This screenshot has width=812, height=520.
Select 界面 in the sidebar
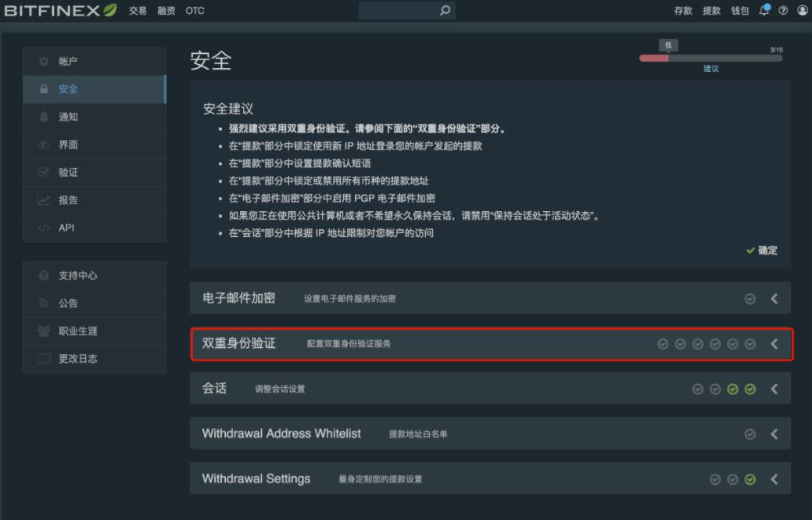tap(95, 145)
